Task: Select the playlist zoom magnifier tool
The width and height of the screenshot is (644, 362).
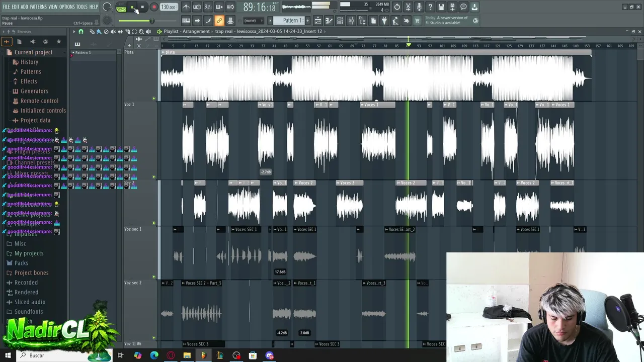Action: pyautogui.click(x=141, y=32)
